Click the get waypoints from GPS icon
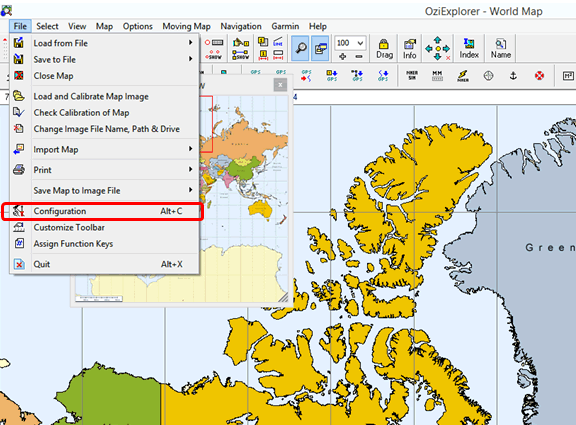 pos(332,76)
